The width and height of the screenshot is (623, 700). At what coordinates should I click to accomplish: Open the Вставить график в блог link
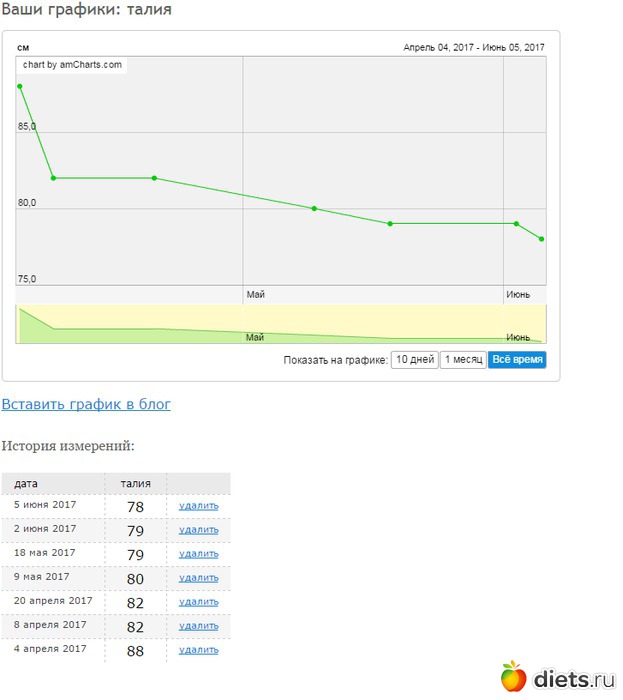[x=86, y=404]
